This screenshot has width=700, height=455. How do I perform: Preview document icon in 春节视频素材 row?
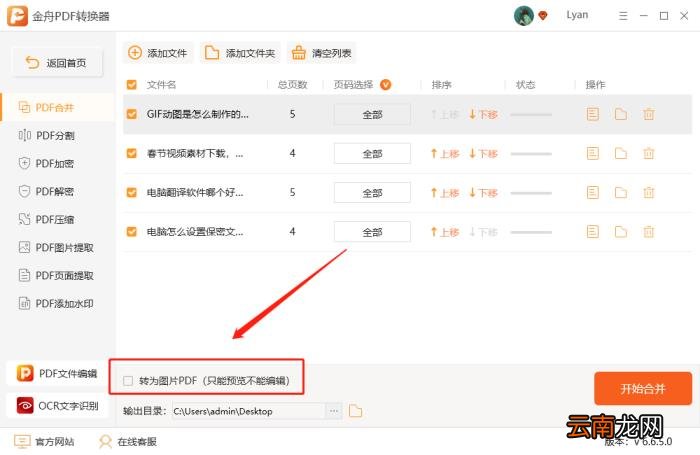pyautogui.click(x=592, y=154)
